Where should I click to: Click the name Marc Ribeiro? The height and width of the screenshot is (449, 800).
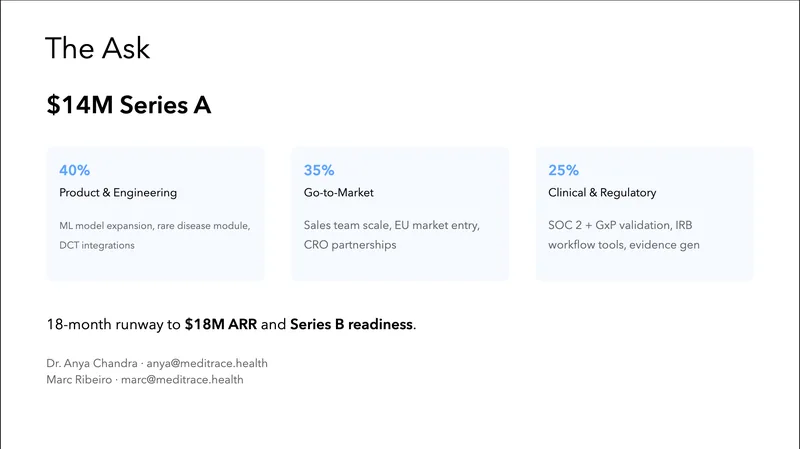[x=78, y=380]
